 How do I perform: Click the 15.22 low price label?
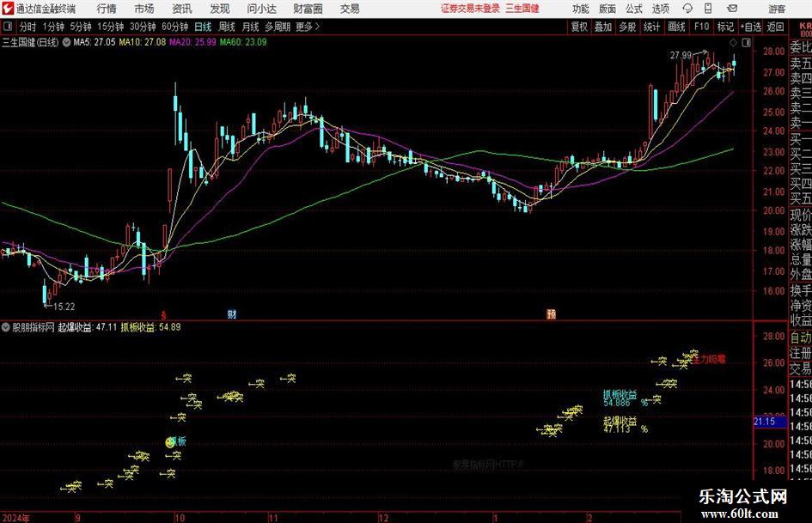64,307
